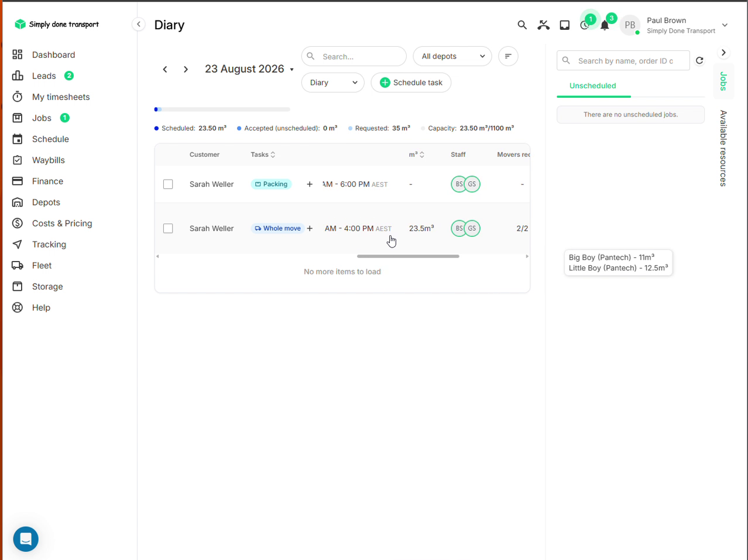The width and height of the screenshot is (748, 560).
Task: Click the left scroll arrow of the table
Action: (x=157, y=256)
